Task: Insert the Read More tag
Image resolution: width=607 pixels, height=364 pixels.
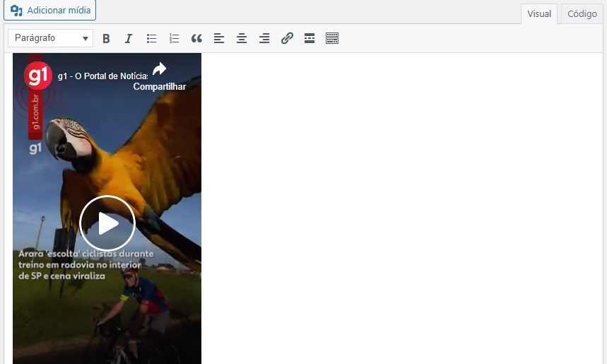Action: (310, 39)
